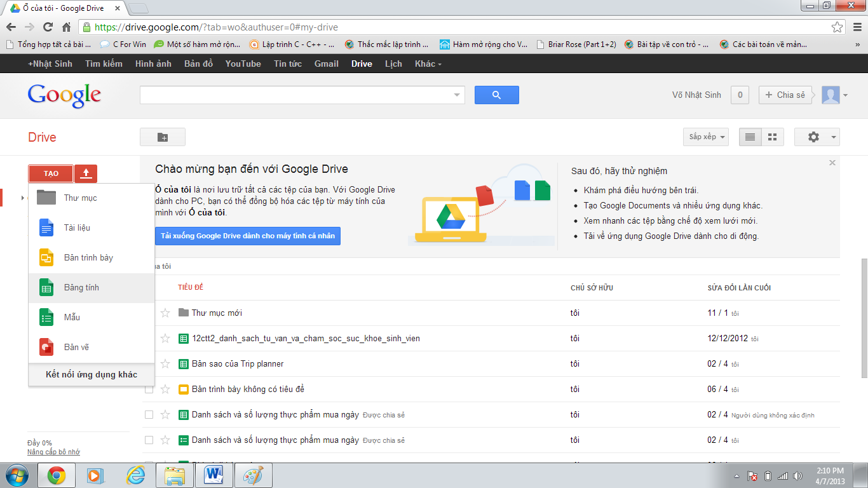Click the new folder icon button
The height and width of the screenshot is (488, 868).
pyautogui.click(x=163, y=137)
